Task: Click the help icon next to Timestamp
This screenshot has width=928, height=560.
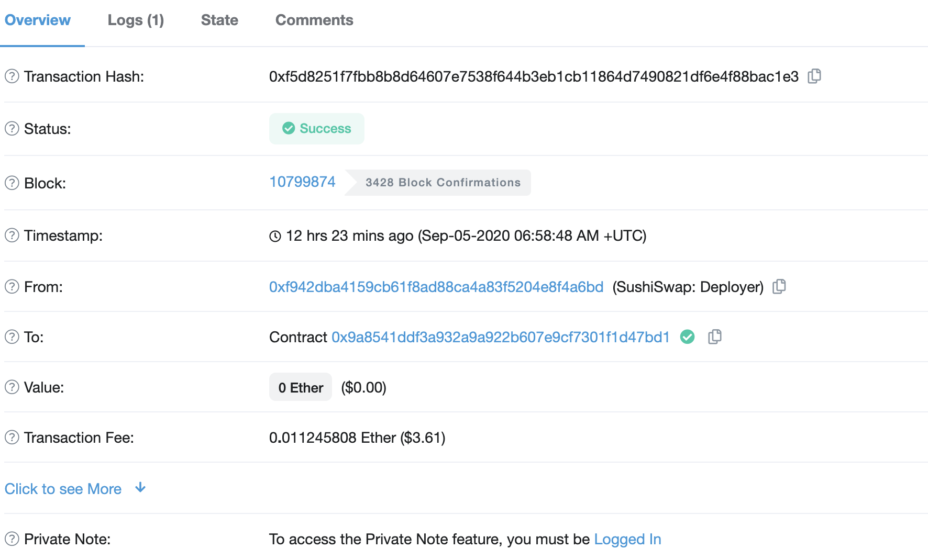Action: (x=12, y=236)
